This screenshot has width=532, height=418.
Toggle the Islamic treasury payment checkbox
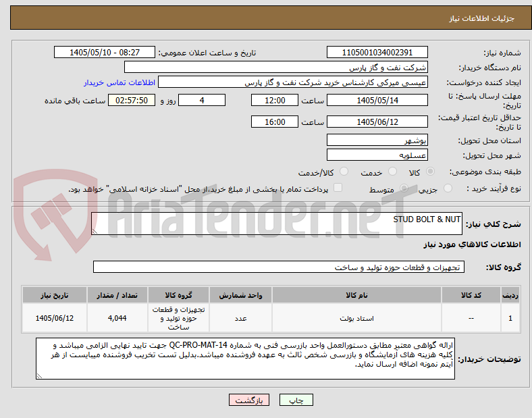click(x=338, y=188)
